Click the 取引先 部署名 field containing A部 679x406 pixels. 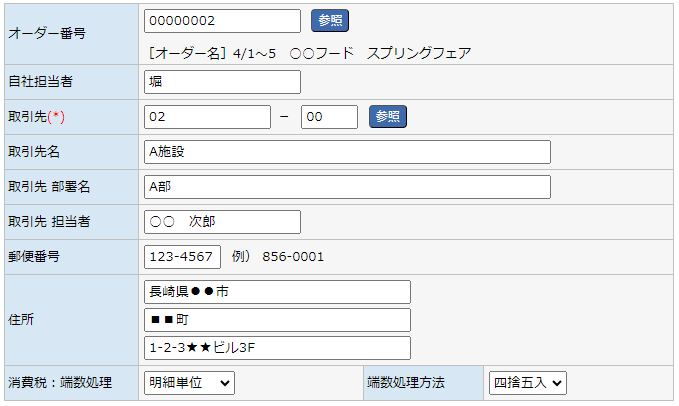(347, 187)
